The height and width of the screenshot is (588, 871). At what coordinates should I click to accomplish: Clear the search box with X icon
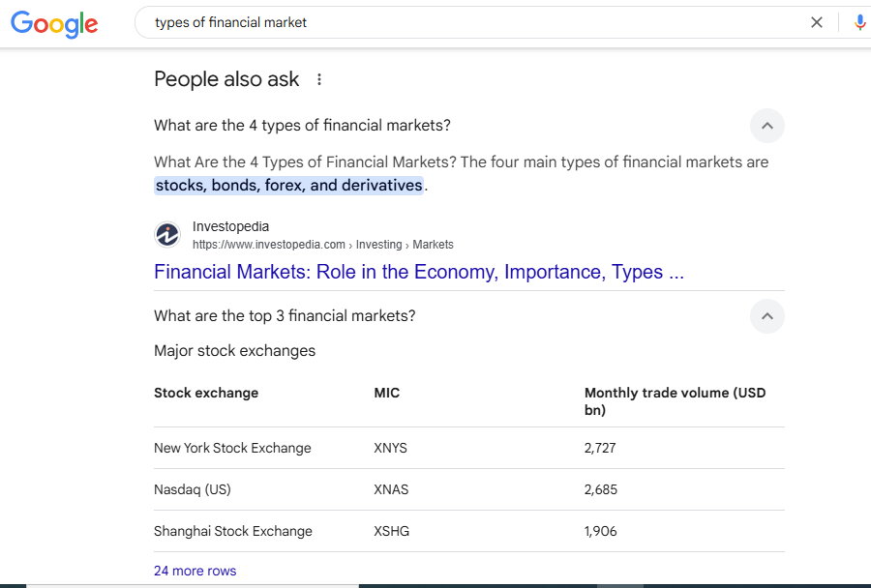[x=817, y=22]
